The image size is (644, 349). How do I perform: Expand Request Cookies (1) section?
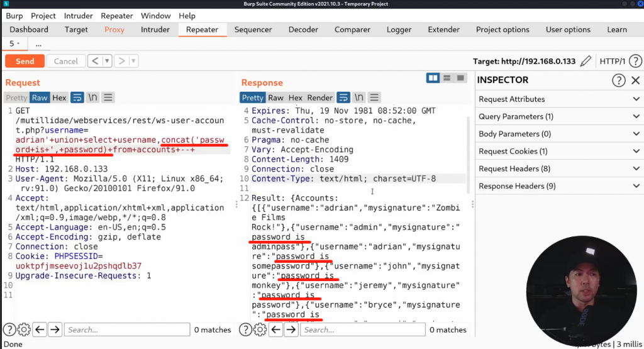point(559,151)
